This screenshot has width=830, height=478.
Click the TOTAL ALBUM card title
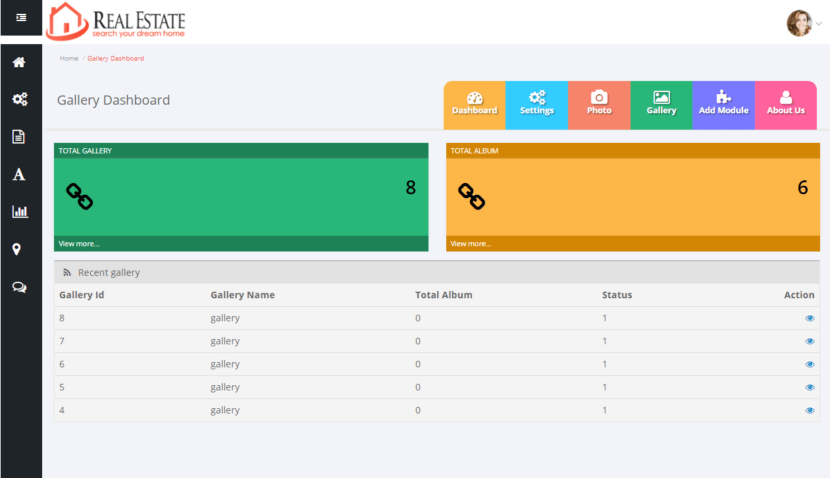474,151
